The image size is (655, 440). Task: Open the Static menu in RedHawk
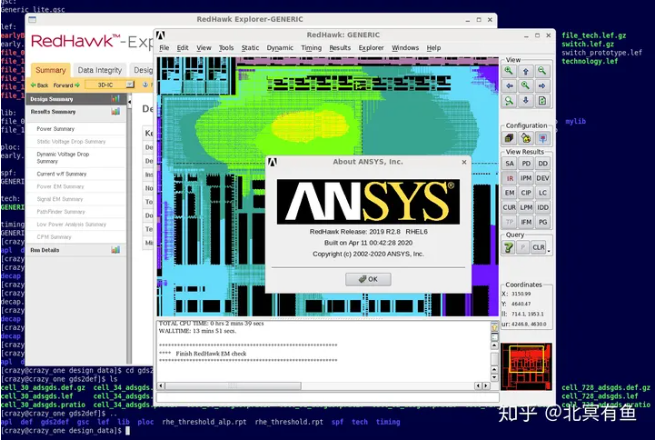250,48
